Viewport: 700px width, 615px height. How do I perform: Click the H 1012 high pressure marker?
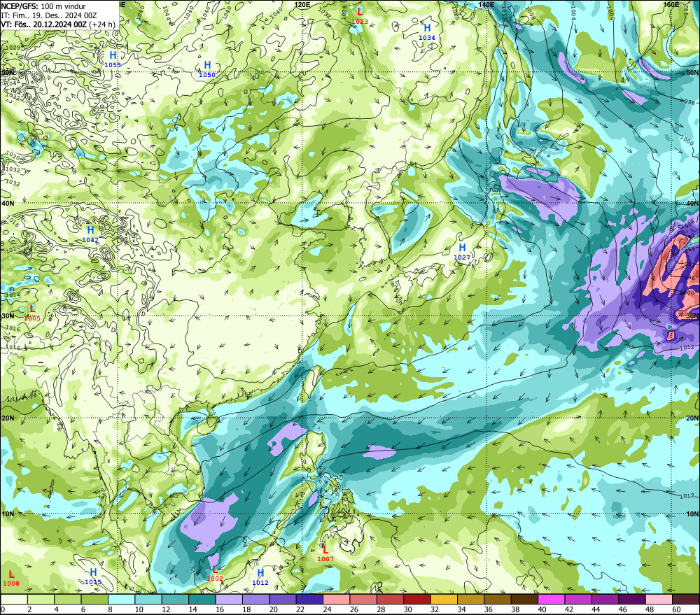click(260, 577)
